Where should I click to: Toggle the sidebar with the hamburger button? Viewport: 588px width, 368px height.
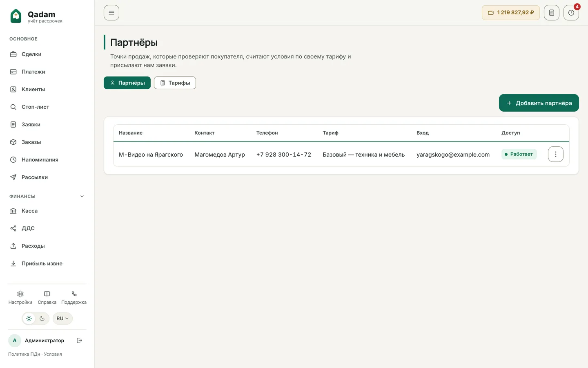point(111,13)
